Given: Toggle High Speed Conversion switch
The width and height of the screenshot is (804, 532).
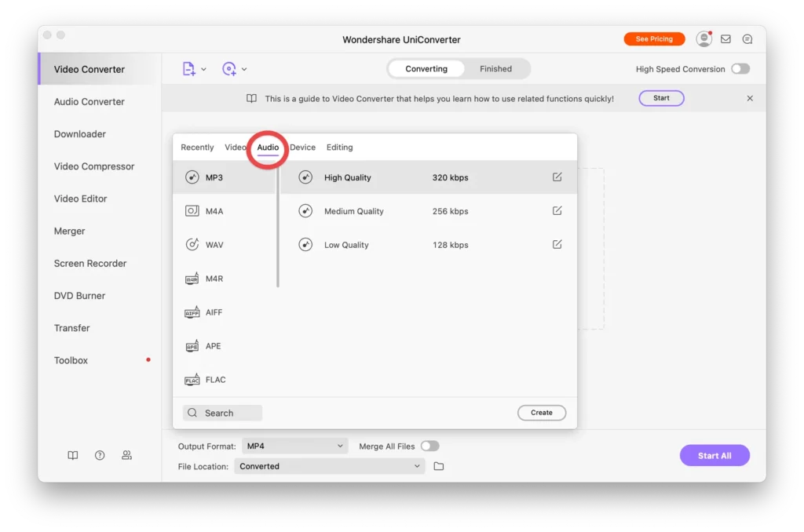Looking at the screenshot, I should pyautogui.click(x=740, y=69).
